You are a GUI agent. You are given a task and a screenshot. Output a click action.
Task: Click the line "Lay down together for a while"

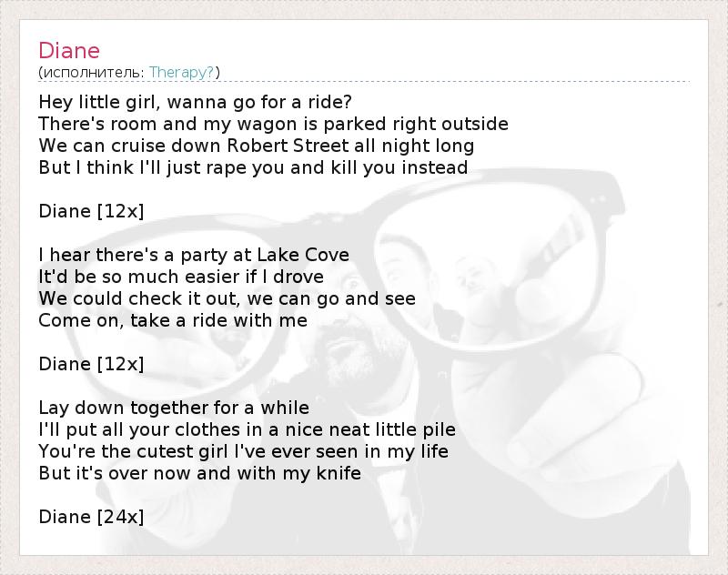coord(174,408)
